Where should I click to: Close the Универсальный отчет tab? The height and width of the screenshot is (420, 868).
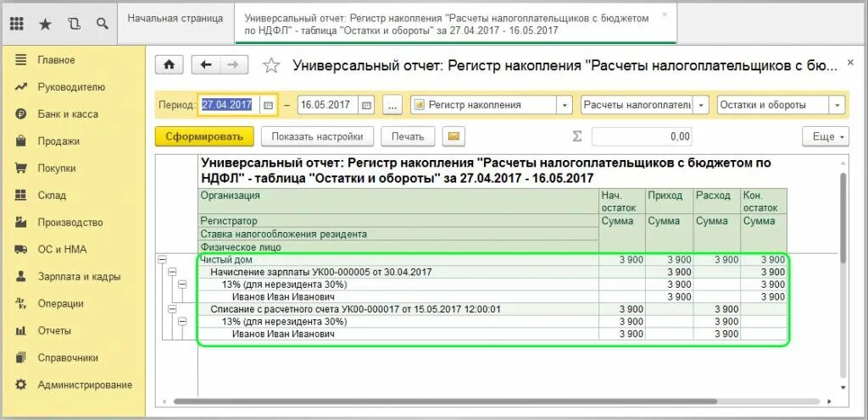pos(665,14)
